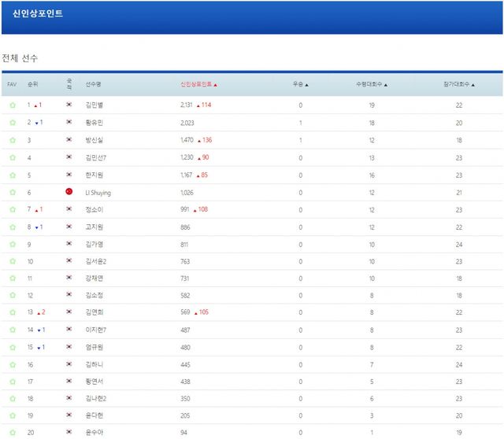This screenshot has height=439, width=504.
Task: Sort table by 참가대회수 header
Action: (458, 84)
